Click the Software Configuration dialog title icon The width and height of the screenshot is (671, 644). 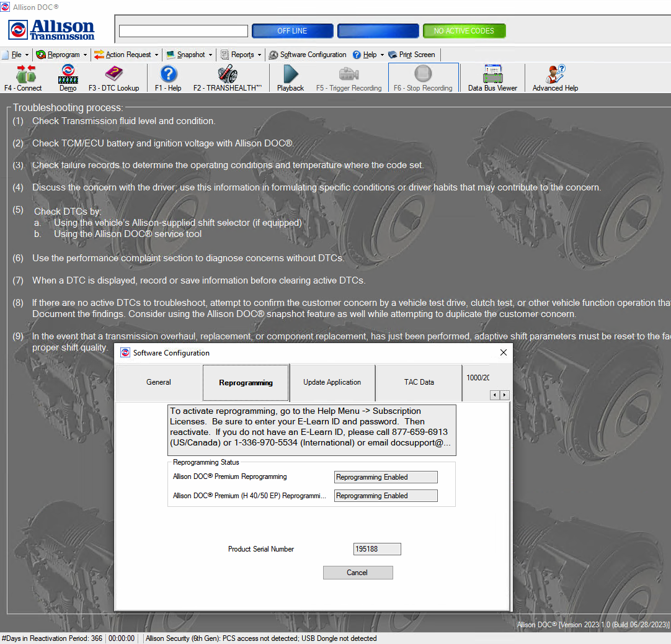pyautogui.click(x=125, y=352)
